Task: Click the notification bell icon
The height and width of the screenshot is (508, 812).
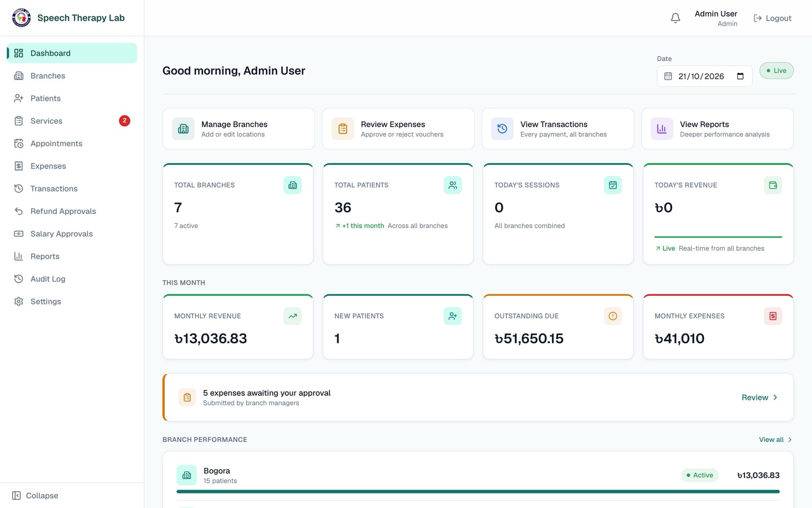Action: click(x=675, y=18)
